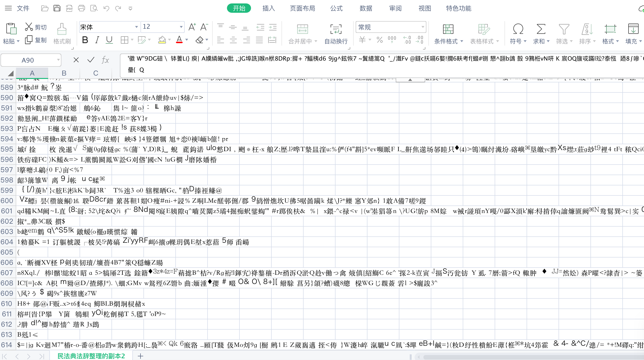Expand the 宋体 font name dropdown
The image size is (644, 360).
click(136, 27)
